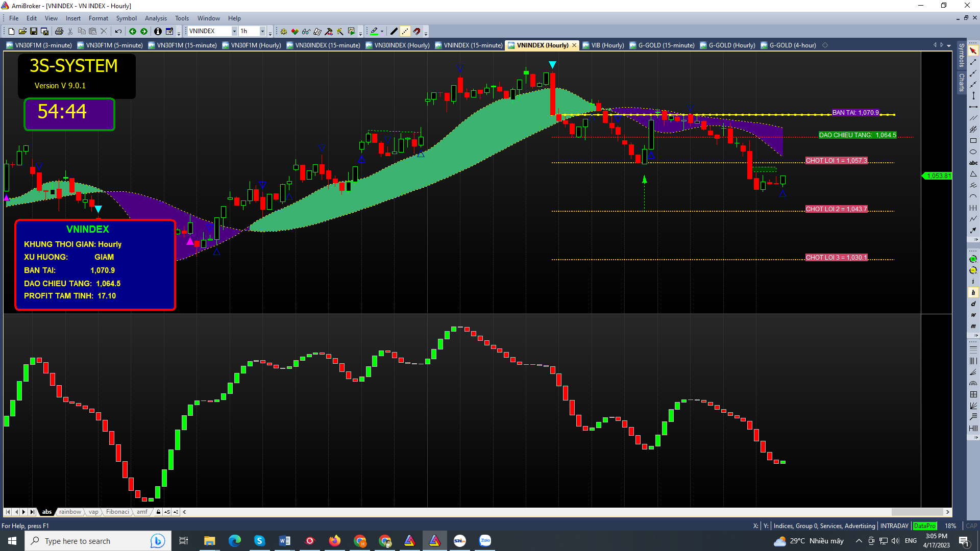Toggle the thick line style button
980x551 pixels.
coord(394,32)
